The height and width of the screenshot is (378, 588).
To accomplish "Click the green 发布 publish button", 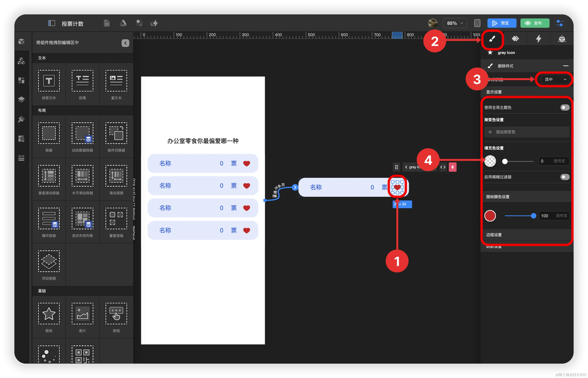I will point(535,23).
